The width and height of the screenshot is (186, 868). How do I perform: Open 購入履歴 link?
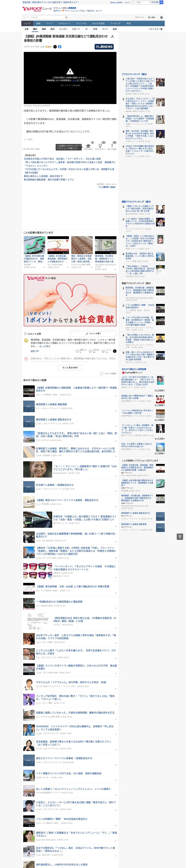pyautogui.click(x=152, y=18)
